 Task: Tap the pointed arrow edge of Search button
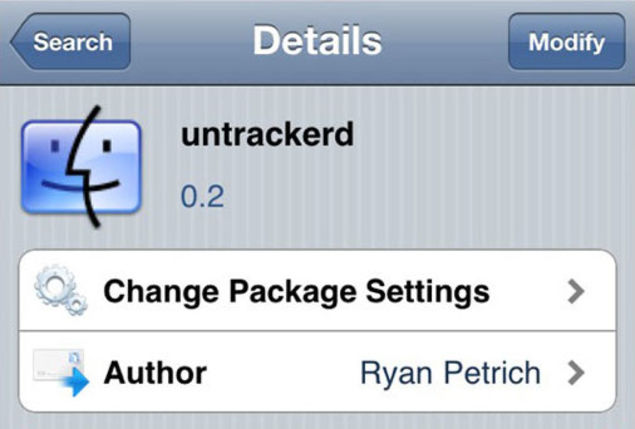tap(18, 41)
